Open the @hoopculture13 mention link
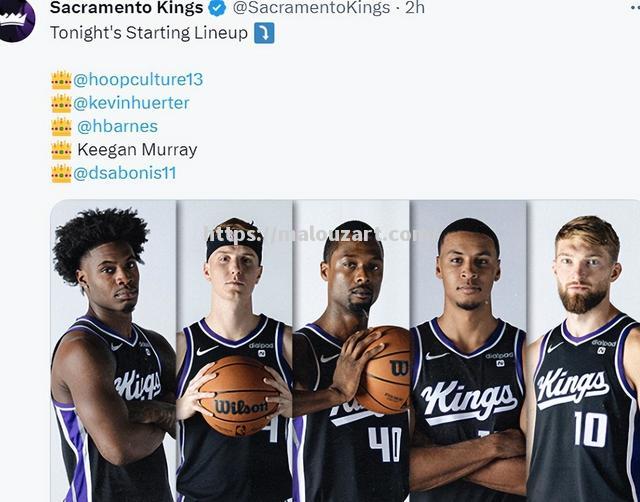The image size is (640, 502). (138, 80)
